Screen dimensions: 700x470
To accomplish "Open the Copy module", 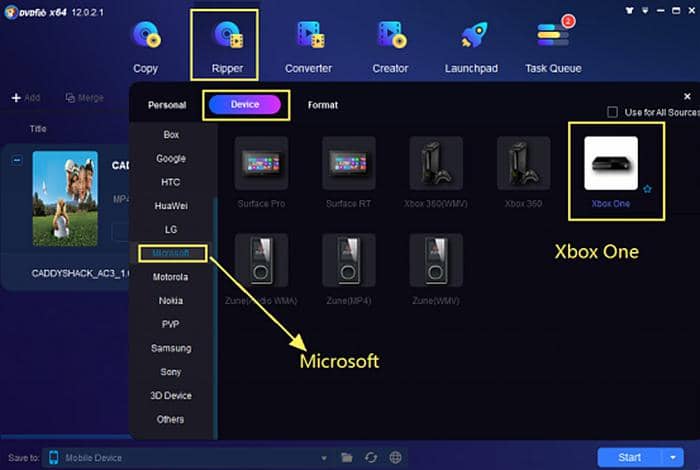I will point(146,47).
